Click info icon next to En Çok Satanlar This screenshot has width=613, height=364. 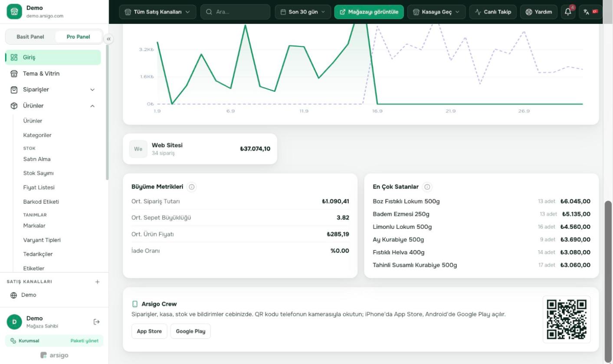(427, 187)
